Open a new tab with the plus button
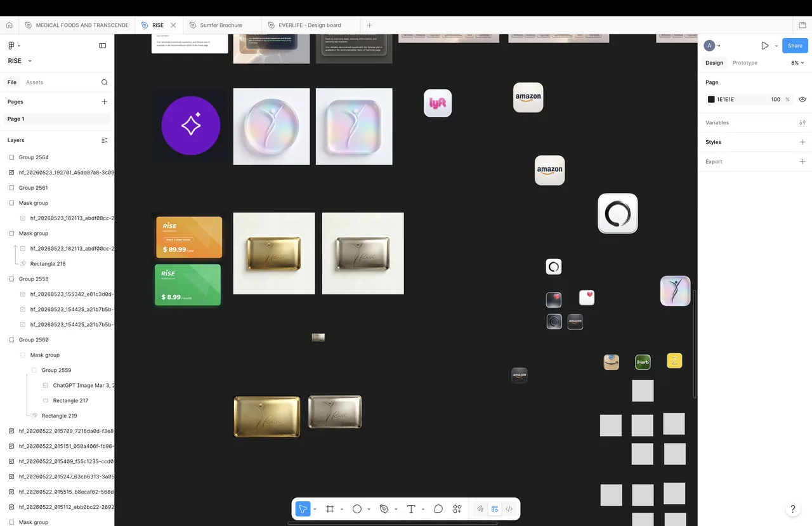 pyautogui.click(x=369, y=25)
